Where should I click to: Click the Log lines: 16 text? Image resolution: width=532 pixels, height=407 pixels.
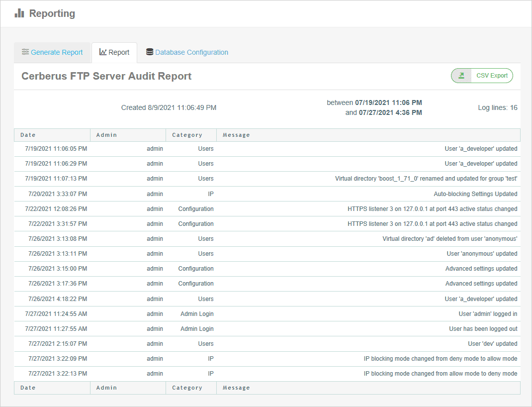click(497, 107)
